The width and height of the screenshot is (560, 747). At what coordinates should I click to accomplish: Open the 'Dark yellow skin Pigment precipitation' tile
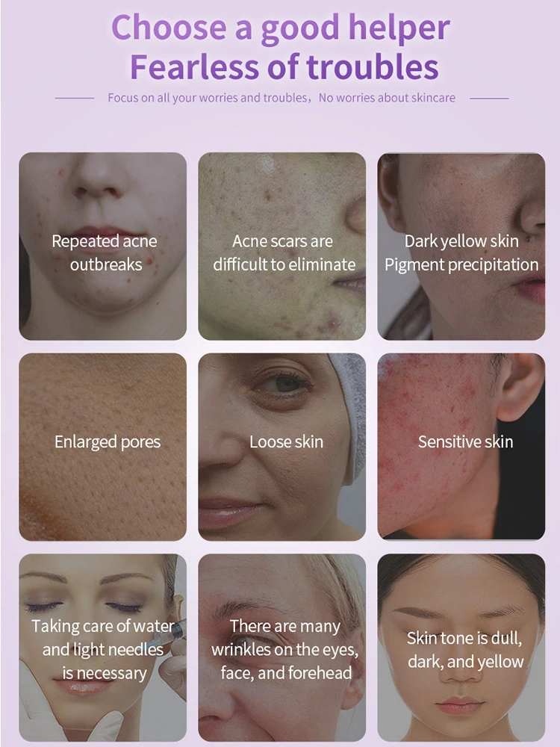pos(461,247)
